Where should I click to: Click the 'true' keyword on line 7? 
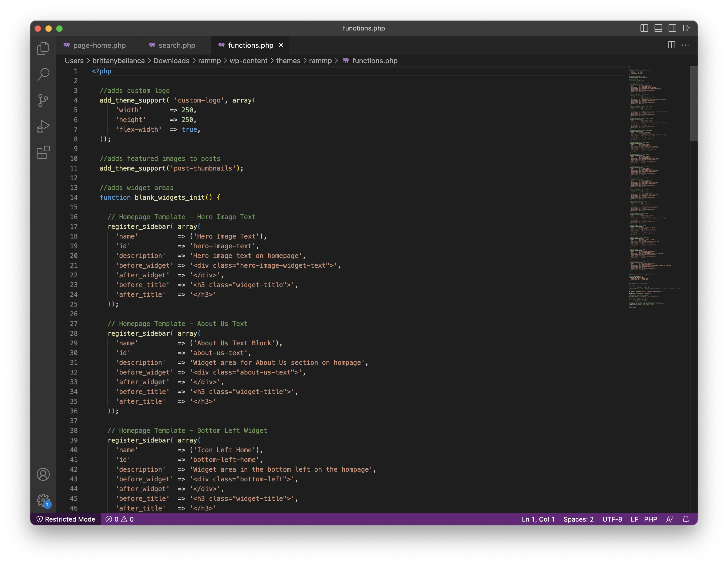189,129
